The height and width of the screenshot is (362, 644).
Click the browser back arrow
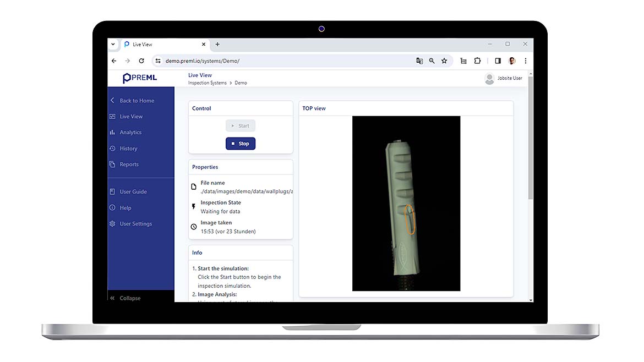[x=114, y=61]
